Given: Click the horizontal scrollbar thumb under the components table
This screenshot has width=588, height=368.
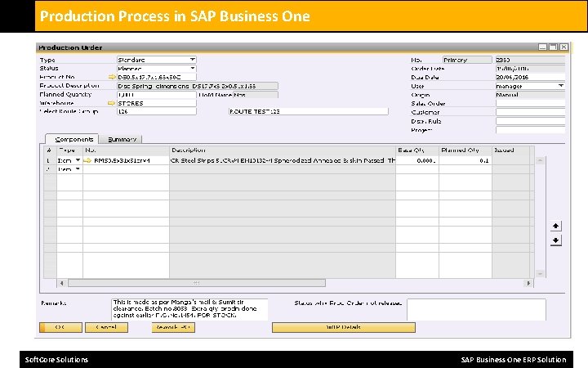Looking at the screenshot, I should point(197,283).
